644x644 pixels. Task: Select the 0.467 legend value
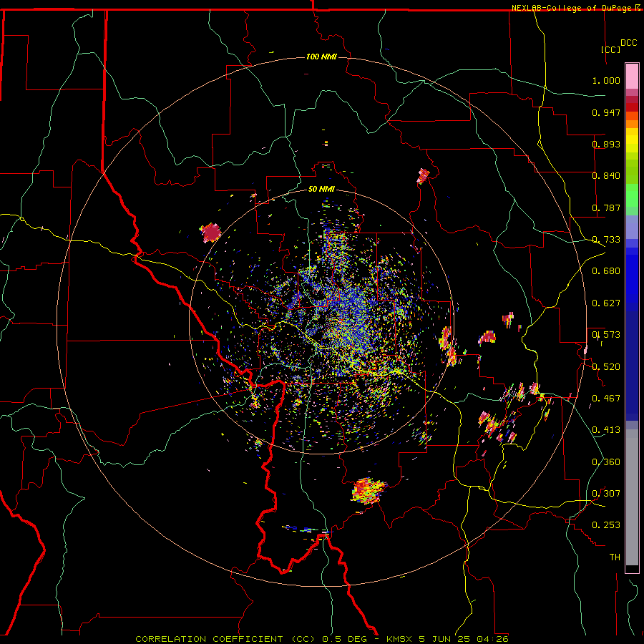click(x=606, y=398)
